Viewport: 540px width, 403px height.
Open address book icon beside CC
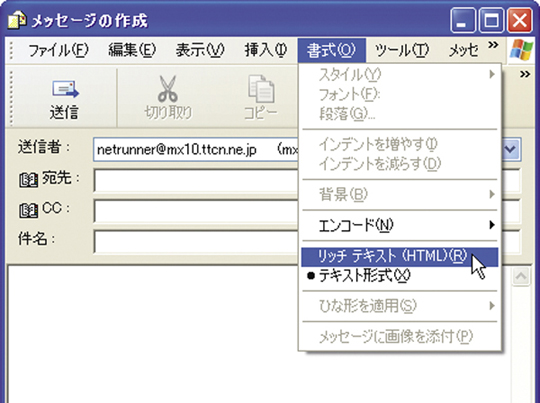28,210
